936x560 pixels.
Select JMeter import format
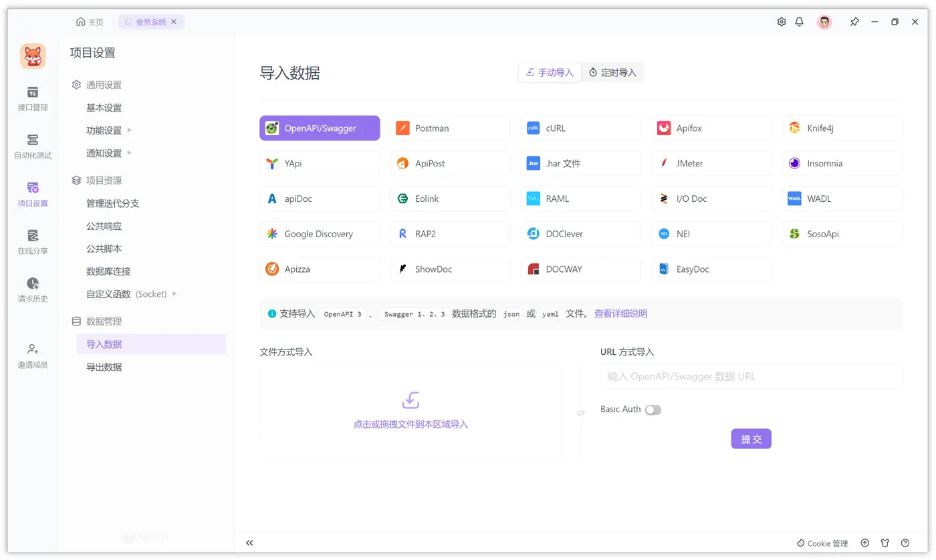[x=711, y=163]
